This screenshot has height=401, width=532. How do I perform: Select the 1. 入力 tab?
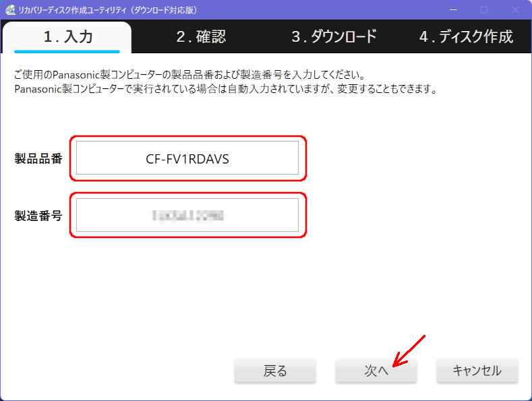67,37
